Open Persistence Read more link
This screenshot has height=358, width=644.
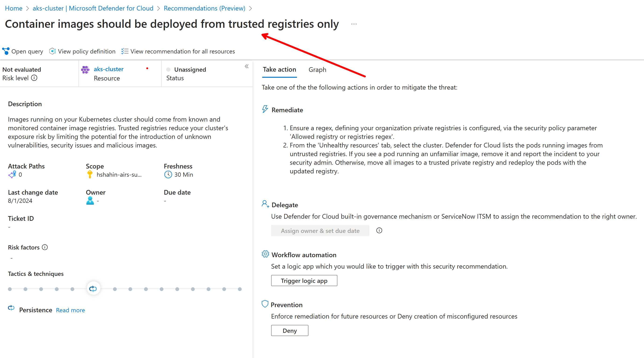[70, 310]
